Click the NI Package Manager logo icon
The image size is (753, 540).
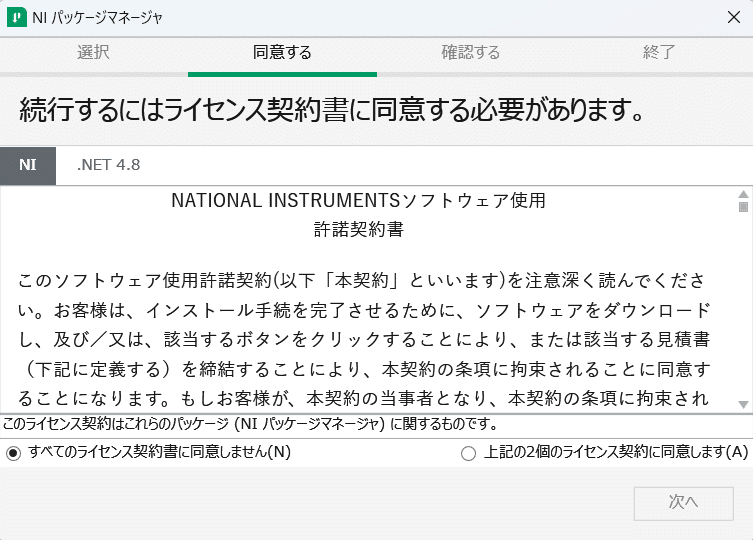17,18
